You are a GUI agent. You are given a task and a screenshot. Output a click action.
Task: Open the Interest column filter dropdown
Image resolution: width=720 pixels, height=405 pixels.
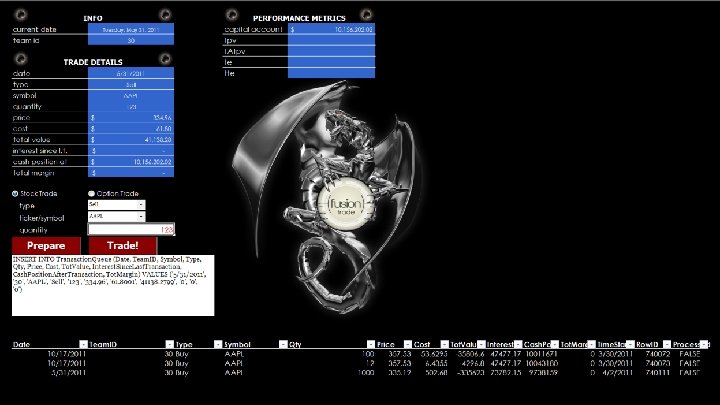click(x=518, y=344)
